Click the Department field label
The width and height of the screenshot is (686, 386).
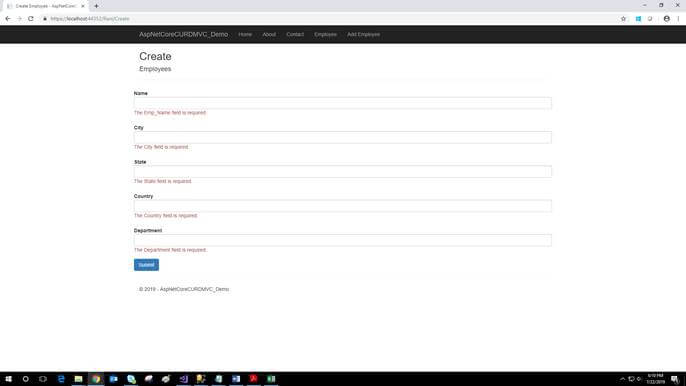coord(148,230)
